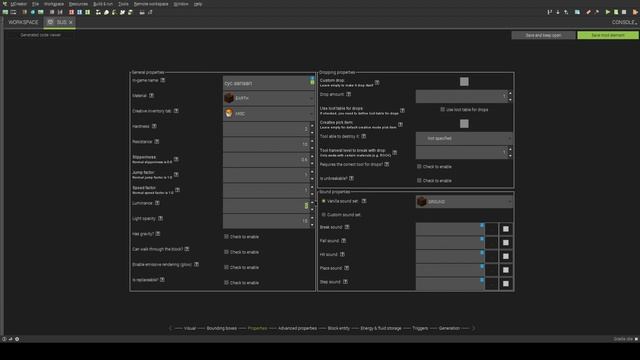640x360 pixels.
Task: Check Use loot table for drops
Action: 442,109
